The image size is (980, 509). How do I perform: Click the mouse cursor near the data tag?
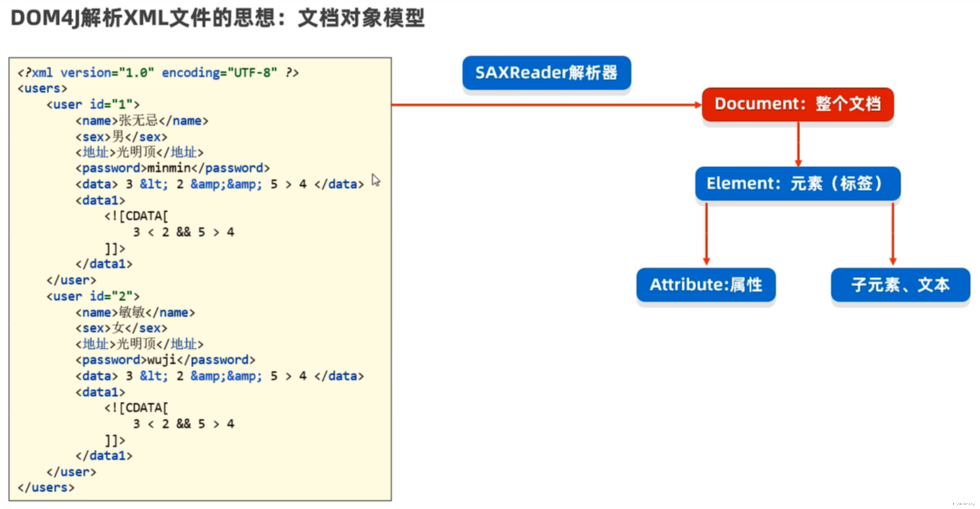tap(376, 180)
